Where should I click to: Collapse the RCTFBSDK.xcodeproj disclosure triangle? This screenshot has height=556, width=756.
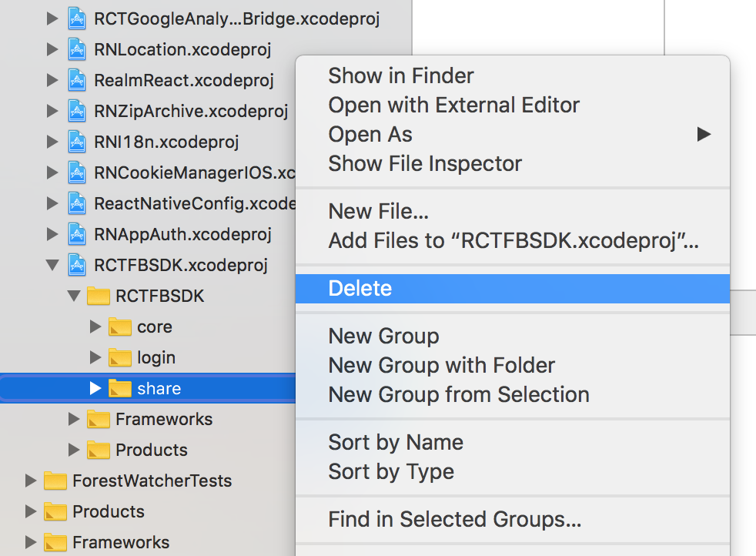point(52,265)
